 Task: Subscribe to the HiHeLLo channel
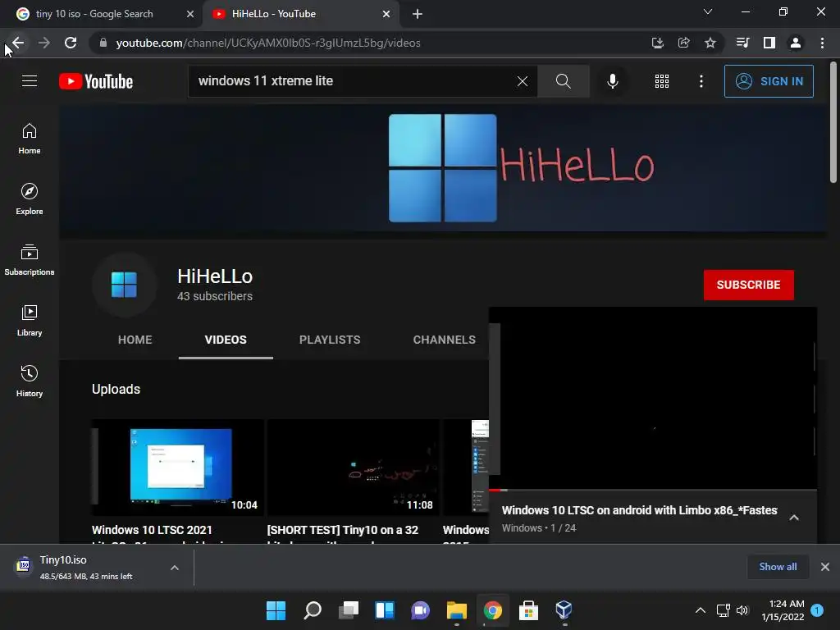(x=748, y=285)
